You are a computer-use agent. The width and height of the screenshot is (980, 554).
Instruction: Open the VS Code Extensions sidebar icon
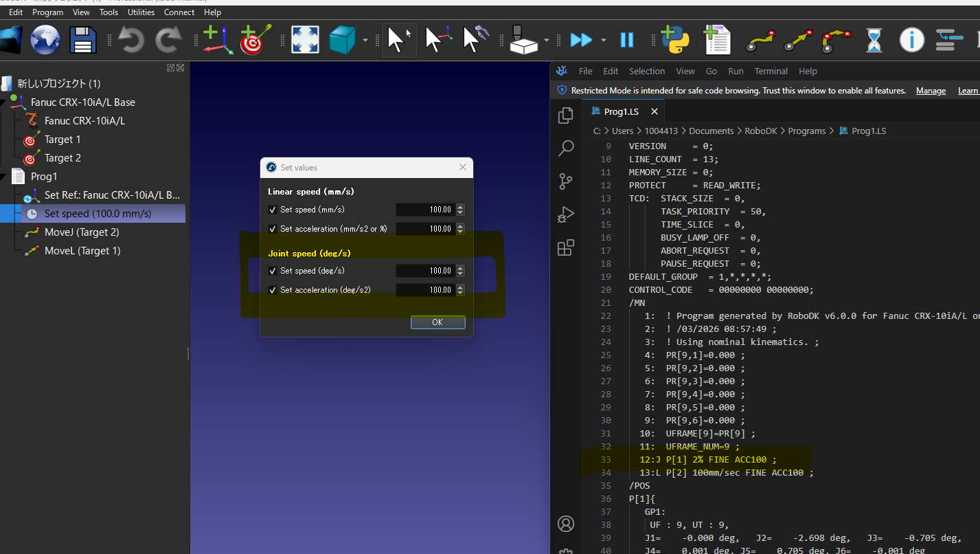tap(566, 247)
